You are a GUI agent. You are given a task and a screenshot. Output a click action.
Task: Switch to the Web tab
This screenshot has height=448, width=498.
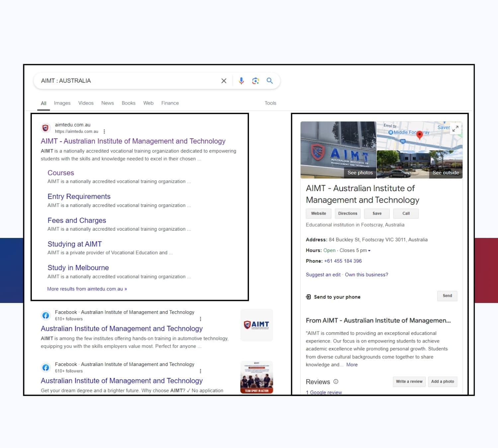tap(148, 103)
